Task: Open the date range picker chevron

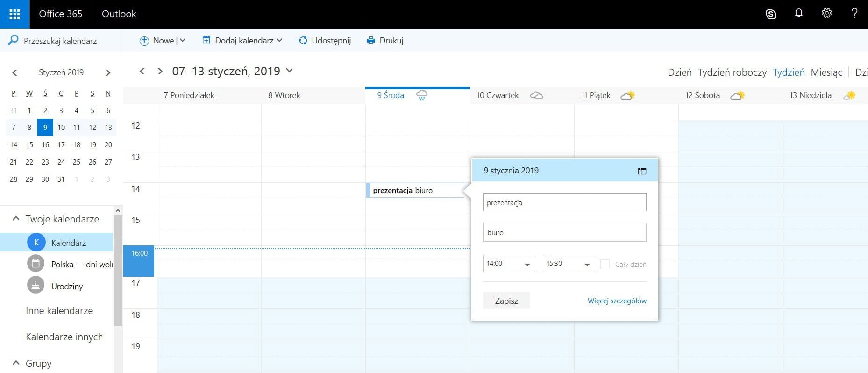Action: point(289,71)
